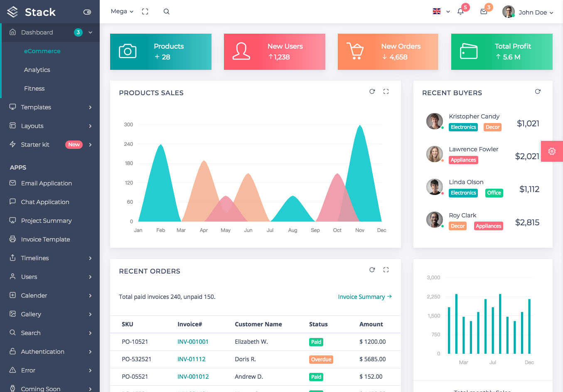The image size is (563, 392).
Task: Expand the Coming Soon menu
Action: pyautogui.click(x=50, y=388)
